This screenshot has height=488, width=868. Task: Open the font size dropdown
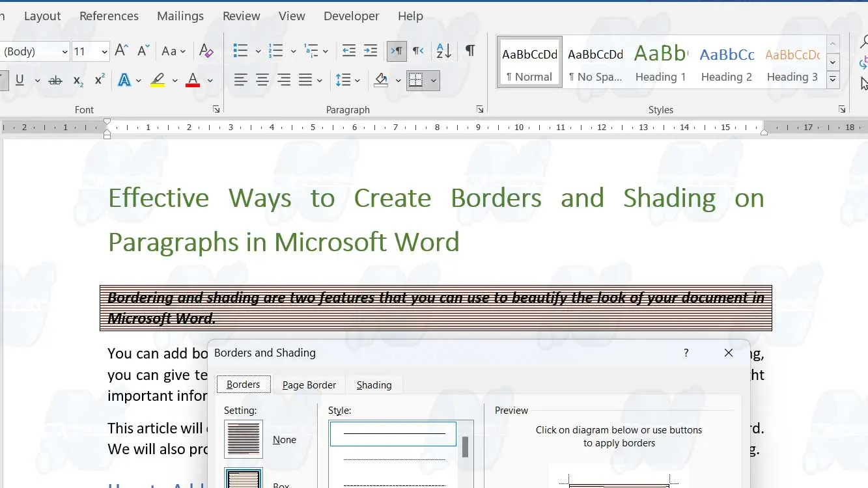point(104,51)
